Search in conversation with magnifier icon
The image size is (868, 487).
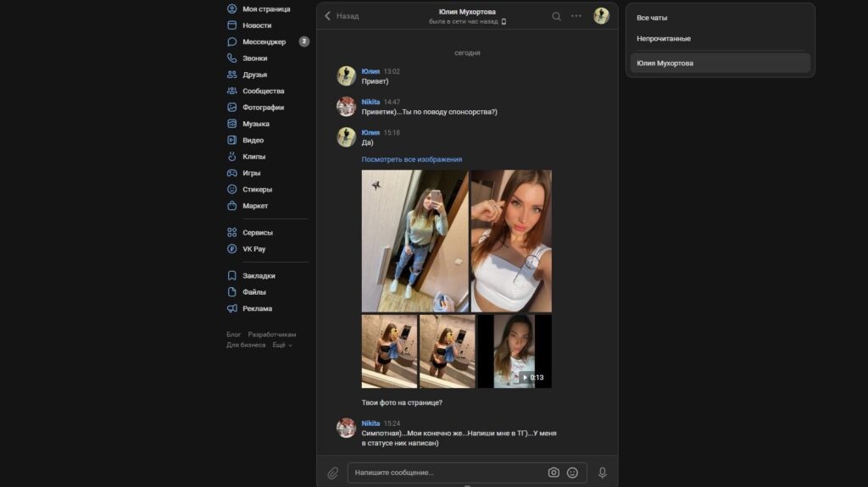(x=556, y=16)
